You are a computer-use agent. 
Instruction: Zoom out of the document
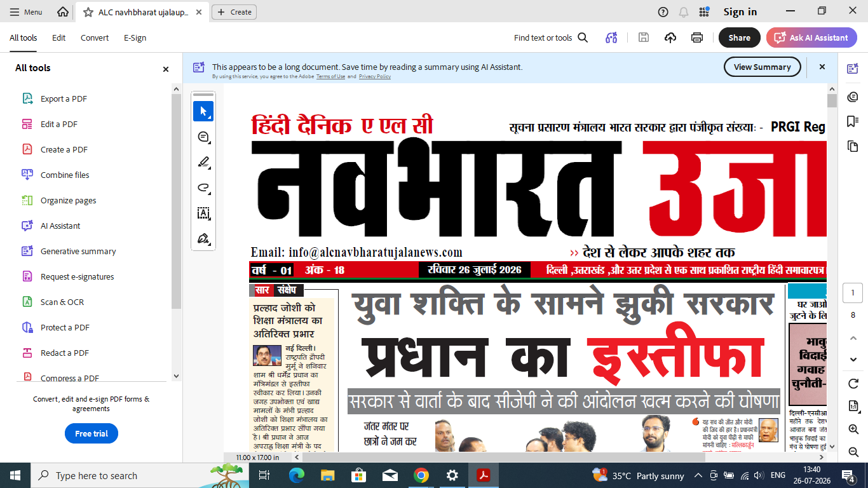tap(853, 452)
